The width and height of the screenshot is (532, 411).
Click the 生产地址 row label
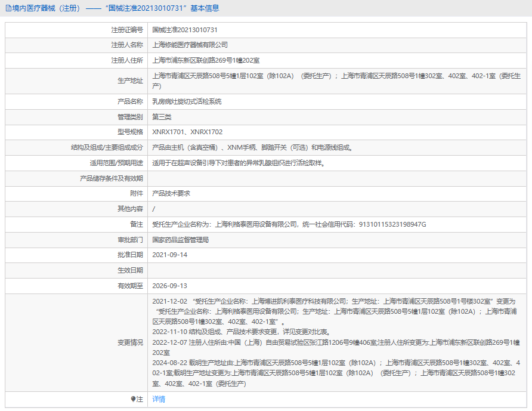pos(130,81)
